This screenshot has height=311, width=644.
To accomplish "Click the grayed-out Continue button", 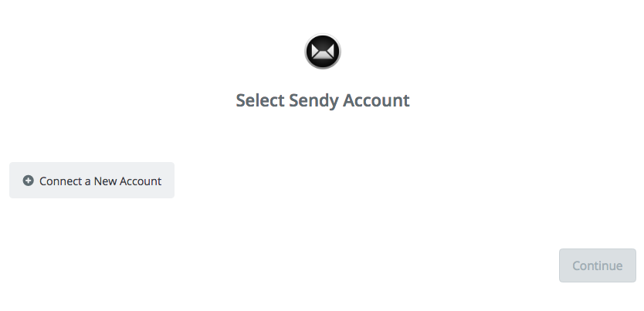I will [597, 265].
